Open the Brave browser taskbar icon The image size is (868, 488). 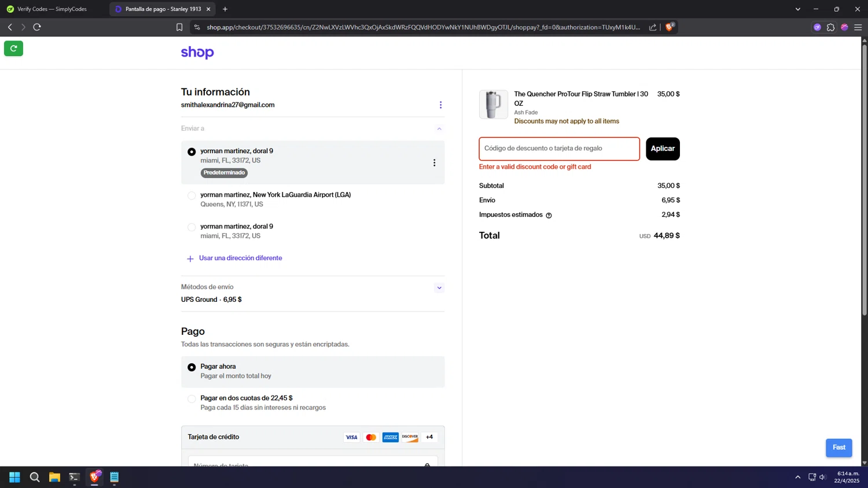pyautogui.click(x=94, y=477)
